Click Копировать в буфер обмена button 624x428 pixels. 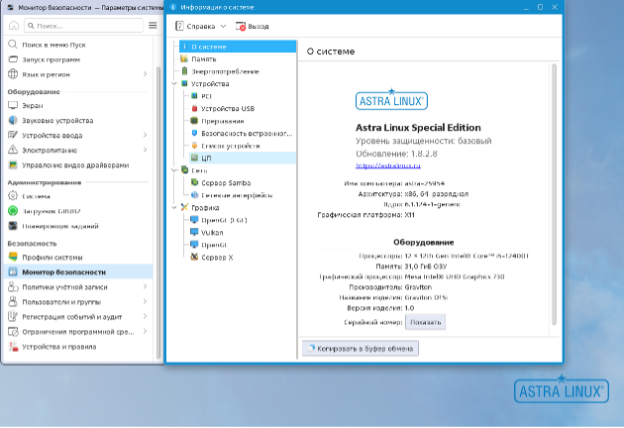pos(360,348)
